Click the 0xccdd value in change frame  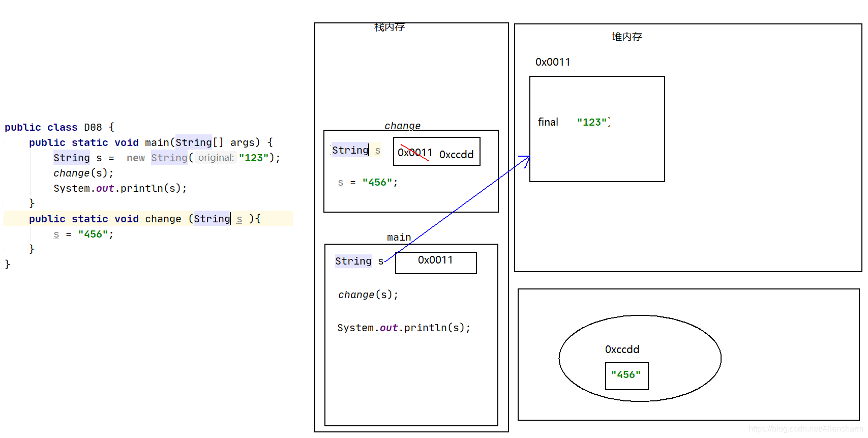point(456,154)
